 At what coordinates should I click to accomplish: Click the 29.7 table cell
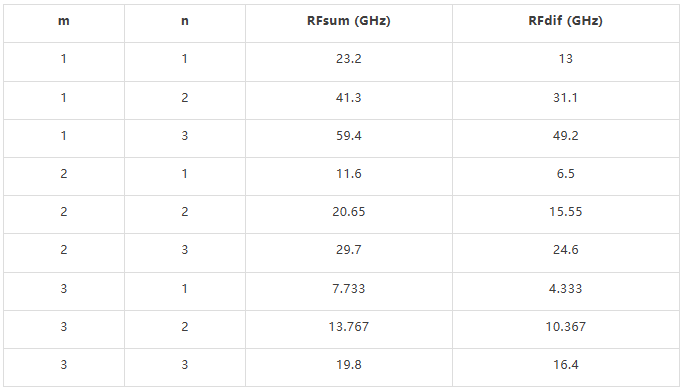tap(348, 250)
